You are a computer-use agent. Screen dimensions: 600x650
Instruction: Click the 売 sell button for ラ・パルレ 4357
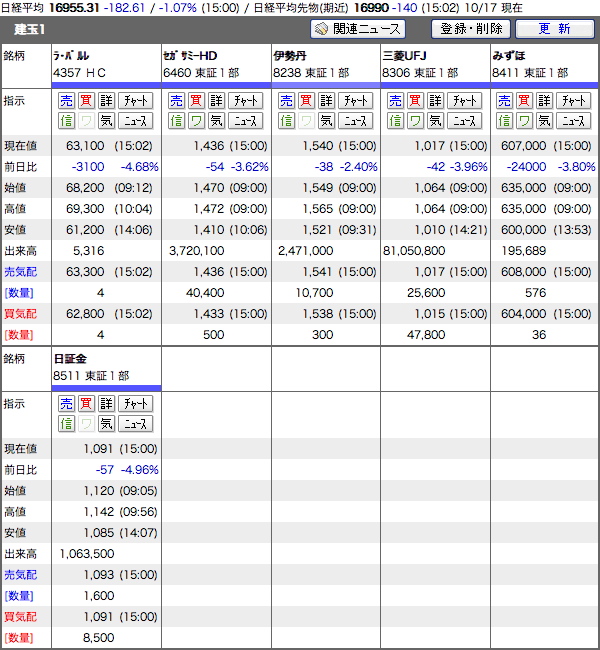(66, 101)
